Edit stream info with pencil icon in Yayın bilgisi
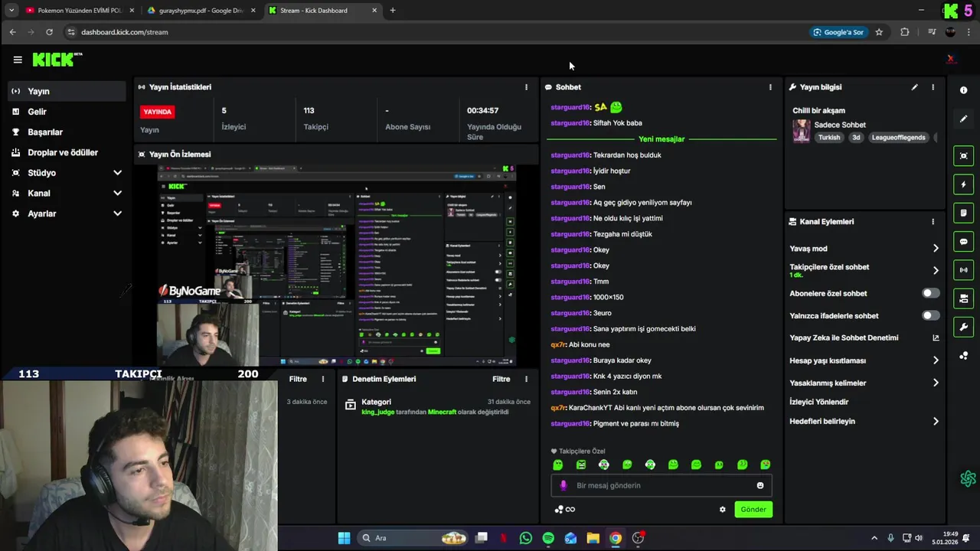The height and width of the screenshot is (551, 980). (x=914, y=87)
